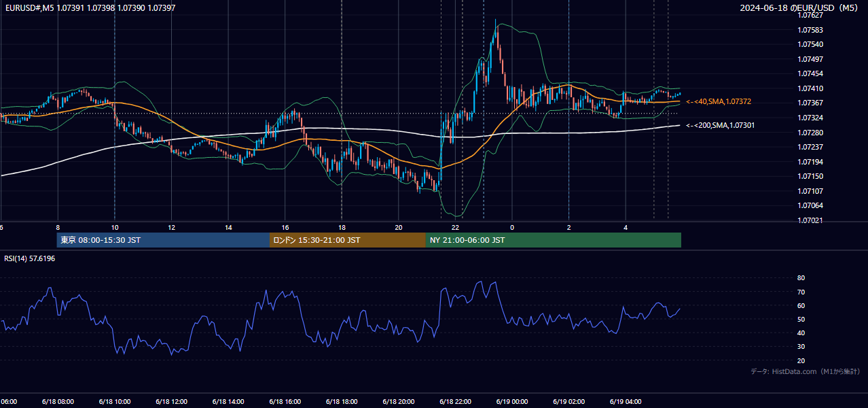Select the NY 21:00-06:00 JST session bar
This screenshot has height=408, width=868.
[553, 240]
